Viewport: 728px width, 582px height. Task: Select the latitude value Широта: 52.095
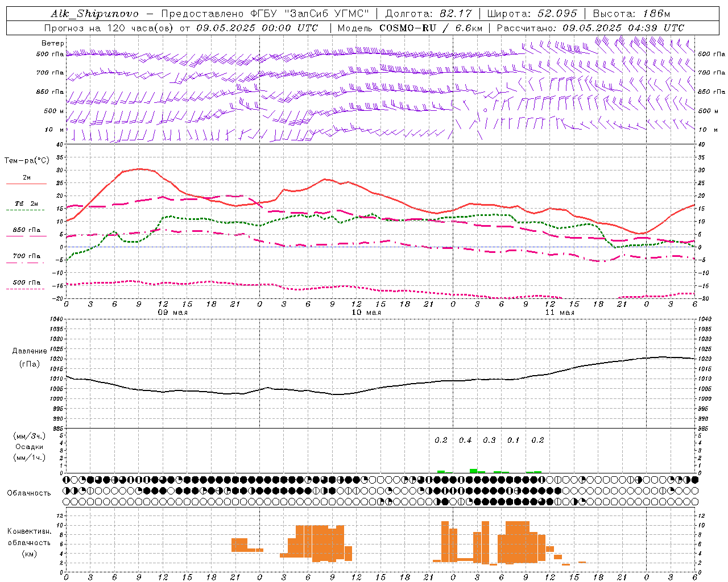point(532,14)
